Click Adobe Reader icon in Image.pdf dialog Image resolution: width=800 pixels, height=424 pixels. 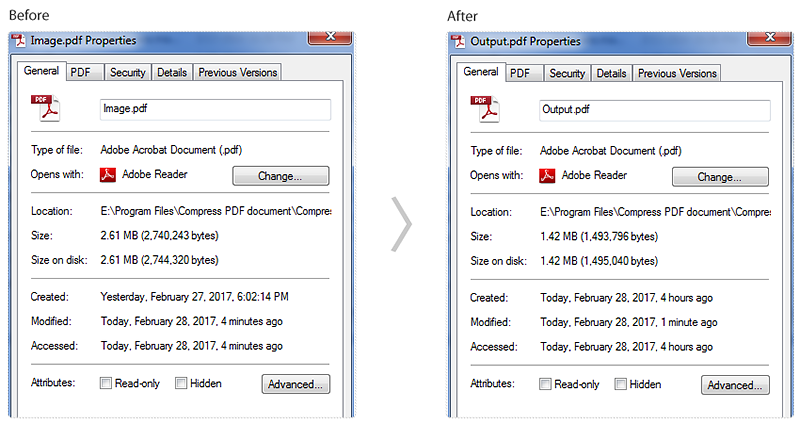pos(108,175)
